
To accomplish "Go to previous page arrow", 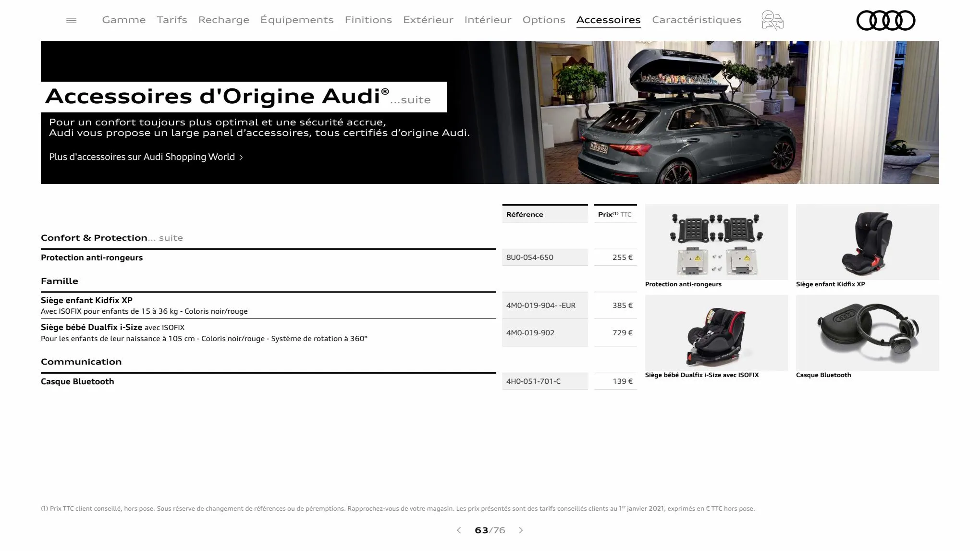I will click(x=459, y=530).
